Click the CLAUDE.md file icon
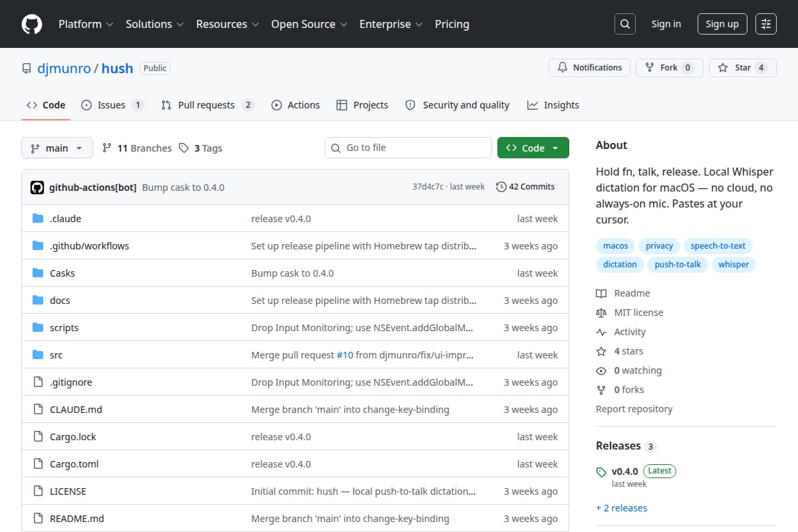798x532 pixels. point(38,410)
